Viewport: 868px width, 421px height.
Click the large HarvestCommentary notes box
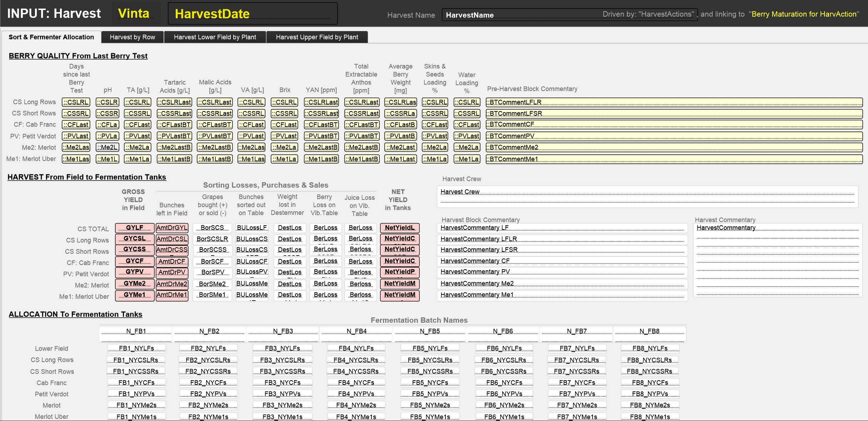778,260
